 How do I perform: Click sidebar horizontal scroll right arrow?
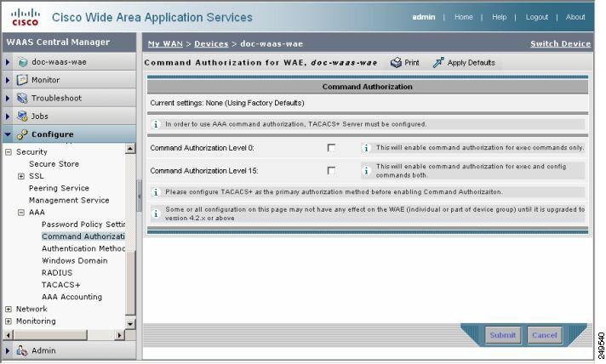point(120,335)
